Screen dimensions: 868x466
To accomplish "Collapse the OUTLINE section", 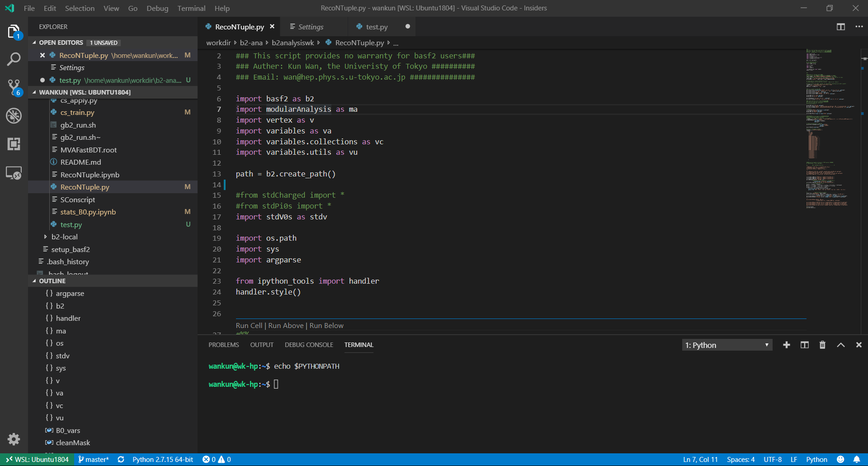I will click(52, 281).
